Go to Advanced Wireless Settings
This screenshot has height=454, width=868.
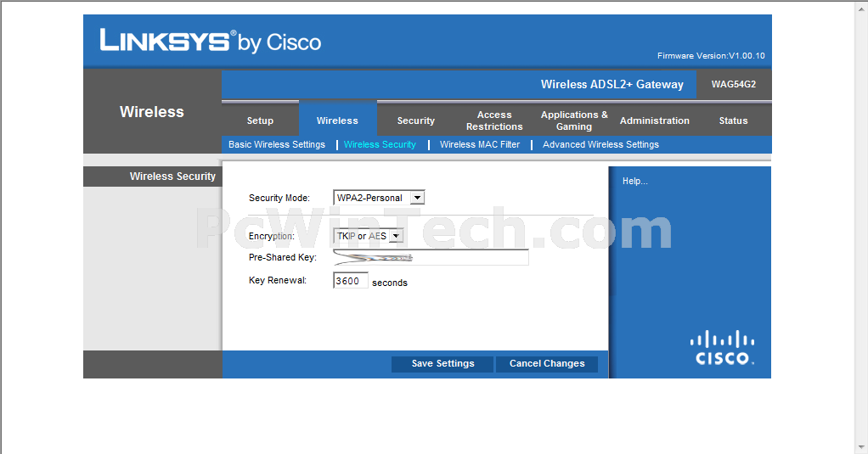click(600, 144)
